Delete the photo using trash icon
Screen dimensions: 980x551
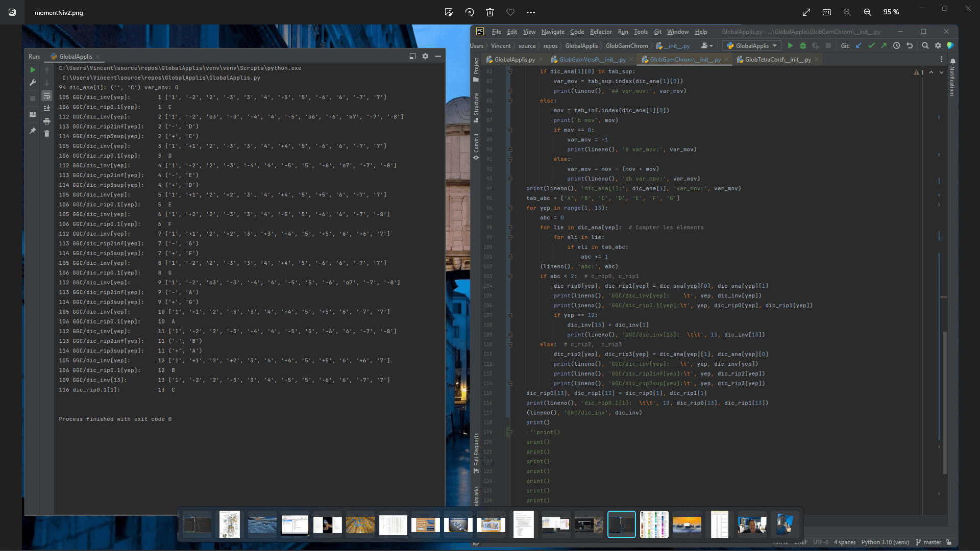click(490, 12)
